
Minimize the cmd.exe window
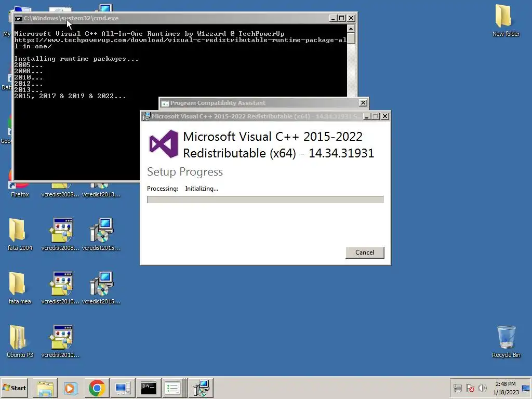point(333,18)
